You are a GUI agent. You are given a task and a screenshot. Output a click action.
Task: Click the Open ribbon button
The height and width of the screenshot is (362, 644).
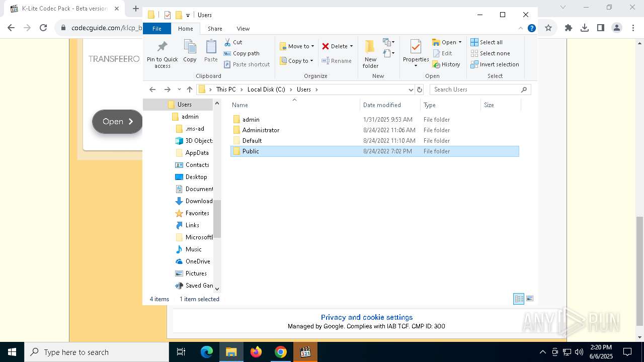pos(444,42)
